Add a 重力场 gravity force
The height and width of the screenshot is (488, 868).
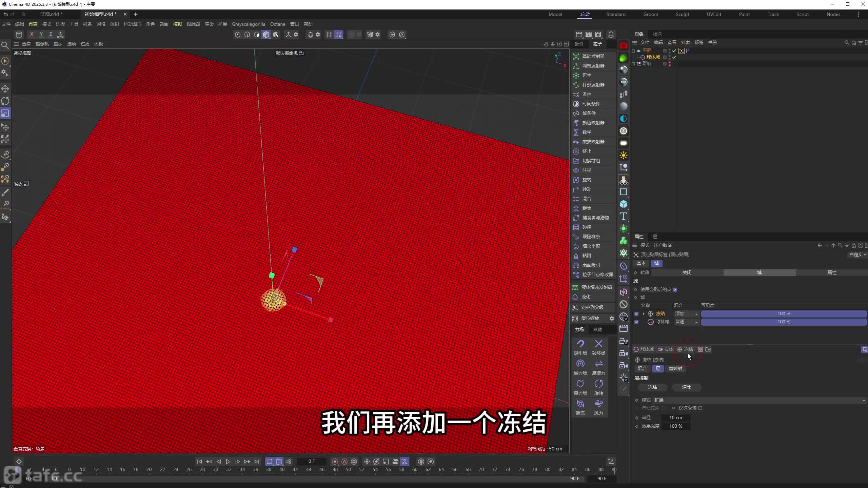[580, 384]
